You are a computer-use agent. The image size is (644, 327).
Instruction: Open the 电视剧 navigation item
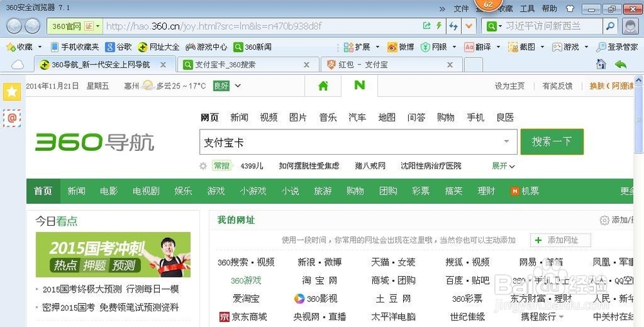click(146, 192)
